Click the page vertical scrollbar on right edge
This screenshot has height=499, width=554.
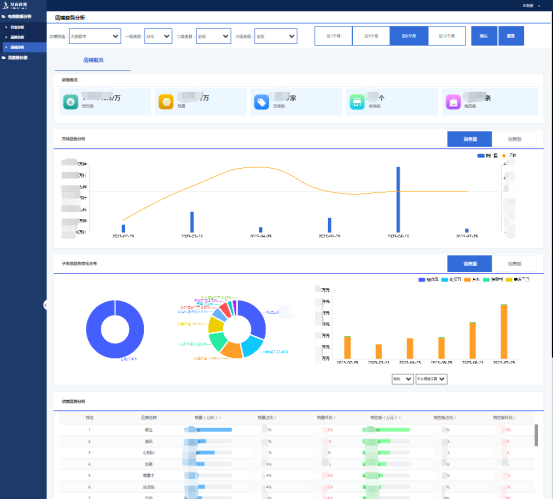(x=553, y=184)
